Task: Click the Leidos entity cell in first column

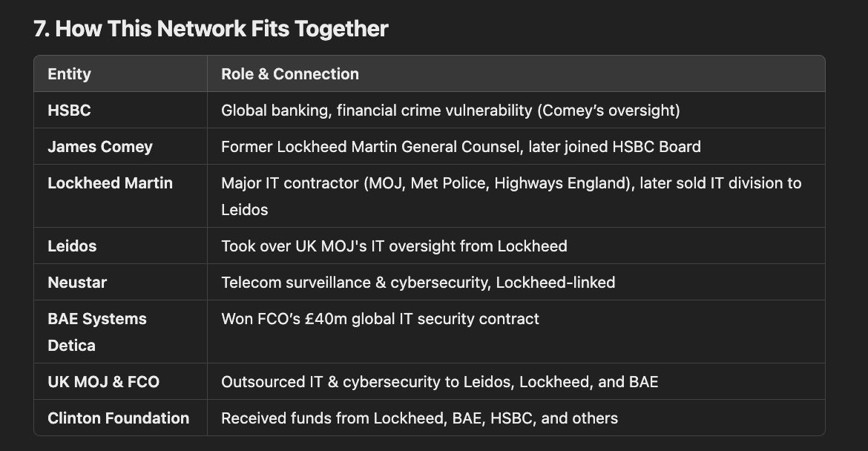Action: [72, 246]
